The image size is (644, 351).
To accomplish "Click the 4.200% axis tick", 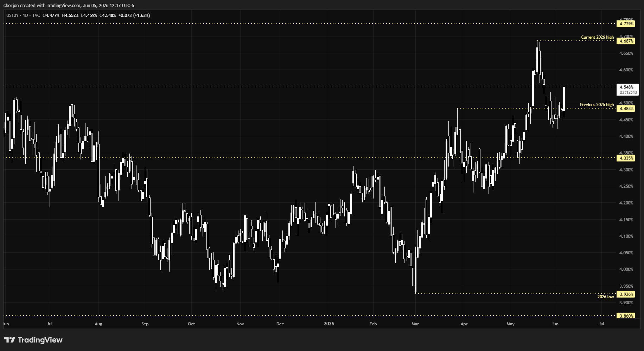I will (626, 203).
